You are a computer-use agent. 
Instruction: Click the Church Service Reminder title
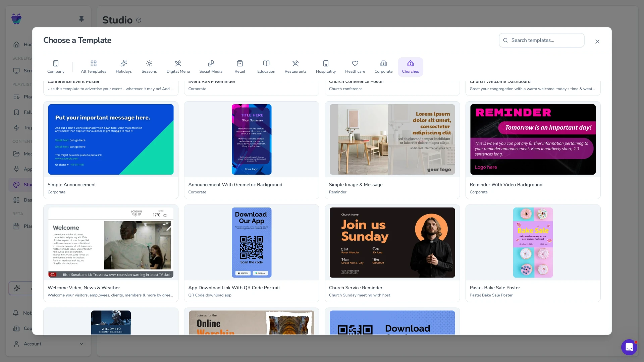point(356,288)
